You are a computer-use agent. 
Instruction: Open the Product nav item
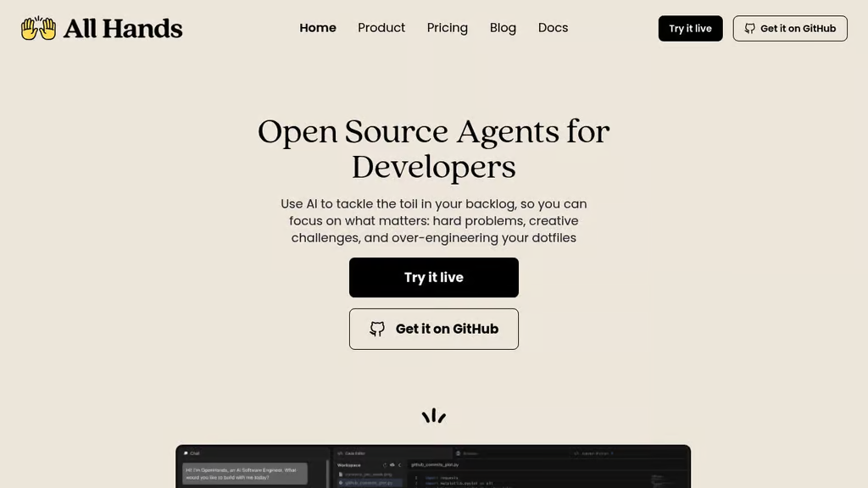pos(381,28)
